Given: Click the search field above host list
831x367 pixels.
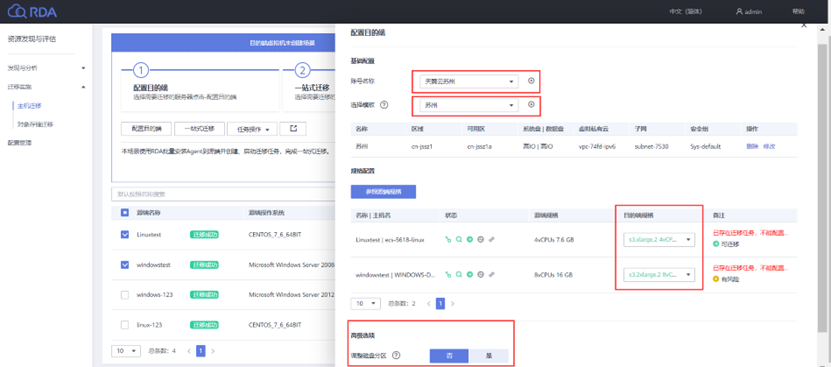Looking at the screenshot, I should 223,194.
